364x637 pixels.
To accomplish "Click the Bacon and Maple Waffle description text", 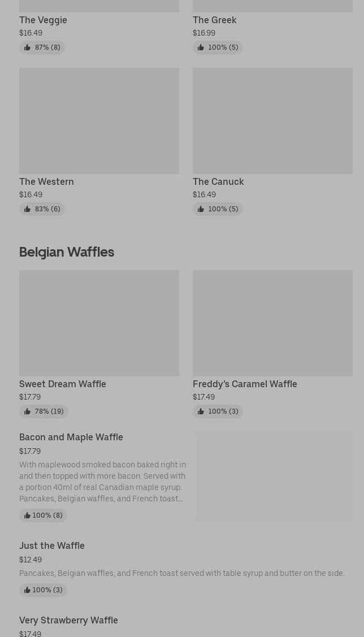I will 102,482.
